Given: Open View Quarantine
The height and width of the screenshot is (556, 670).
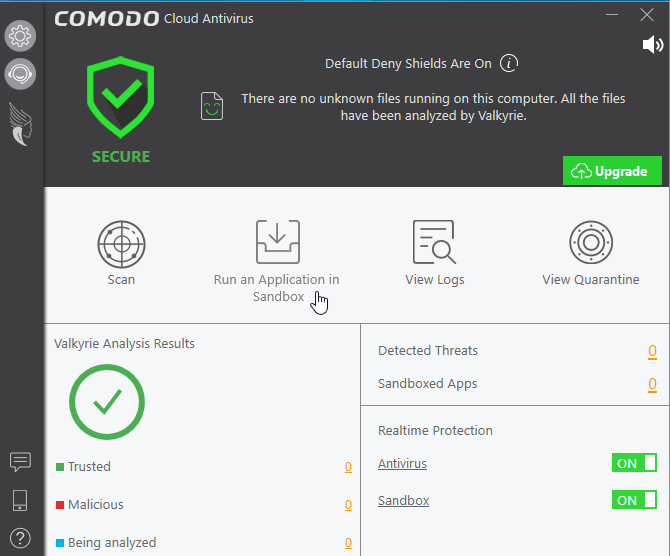Looking at the screenshot, I should [590, 242].
